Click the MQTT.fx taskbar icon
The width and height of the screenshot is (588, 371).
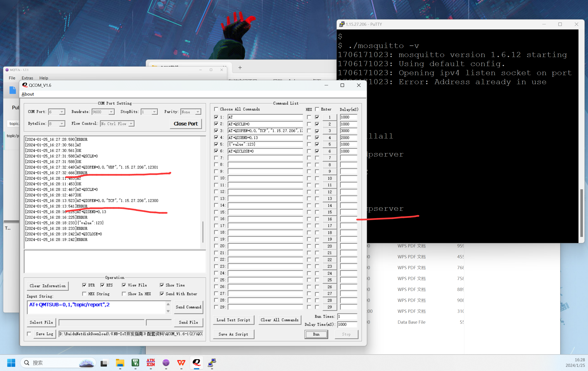(166, 362)
